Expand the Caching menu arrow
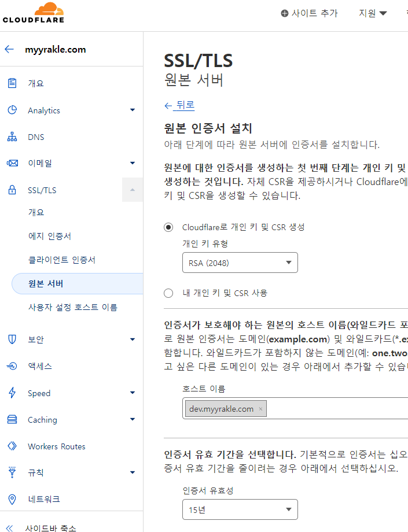The width and height of the screenshot is (408, 532). click(133, 419)
